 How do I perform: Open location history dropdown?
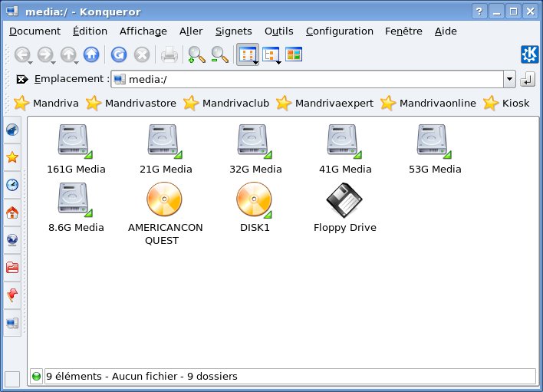(x=509, y=79)
